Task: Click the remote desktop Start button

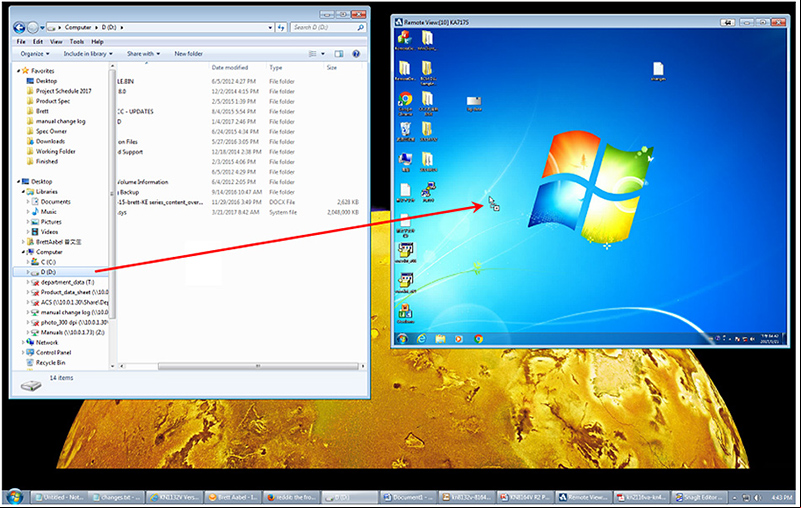Action: pyautogui.click(x=402, y=339)
